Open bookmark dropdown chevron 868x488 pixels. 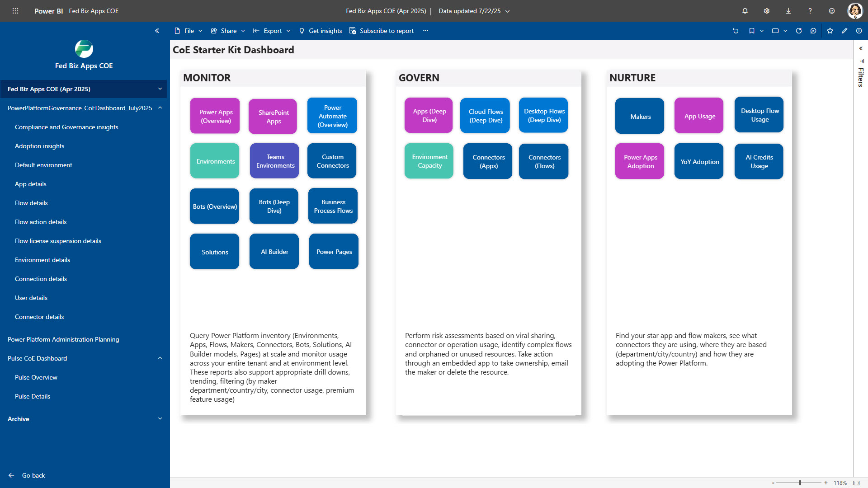[762, 31]
